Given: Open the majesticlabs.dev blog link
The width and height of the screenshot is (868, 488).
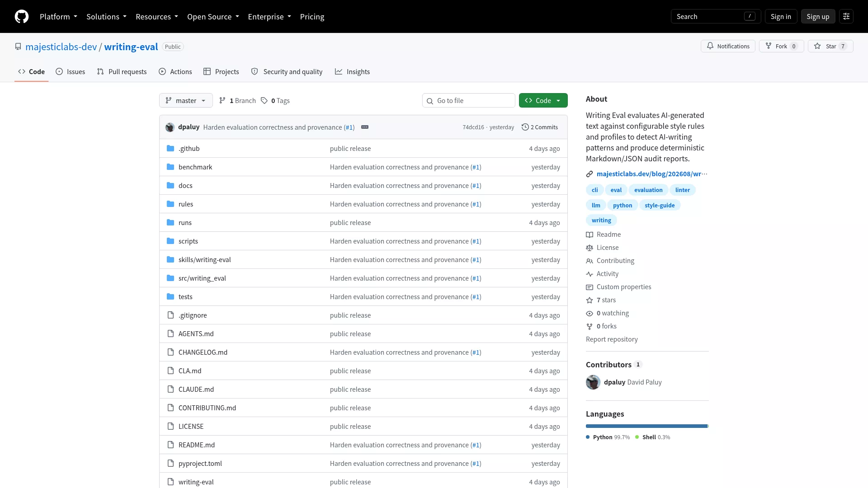Looking at the screenshot, I should 652,174.
